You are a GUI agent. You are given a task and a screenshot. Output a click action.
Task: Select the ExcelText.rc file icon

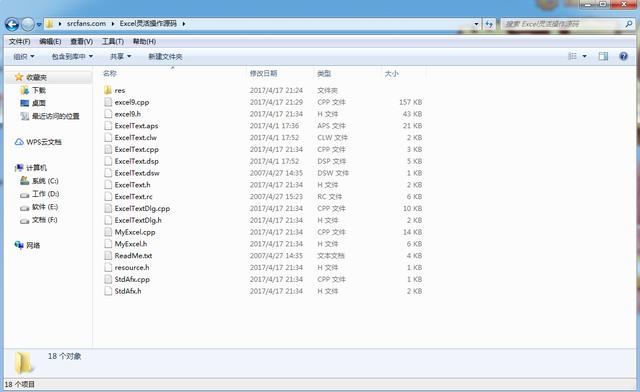(108, 197)
